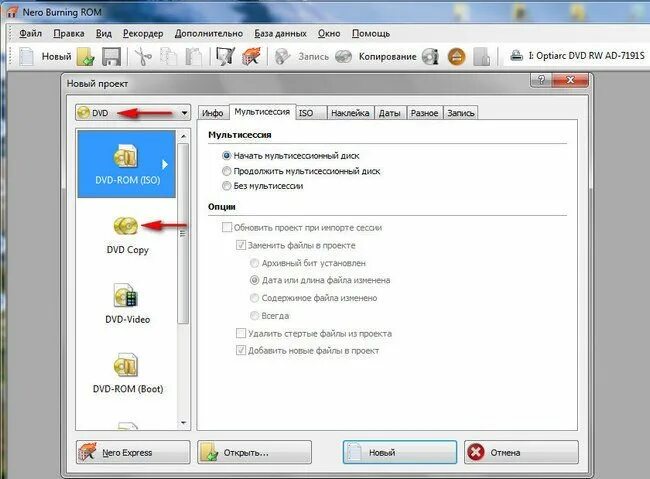
Task: Switch to the Разное tab
Action: [x=424, y=113]
